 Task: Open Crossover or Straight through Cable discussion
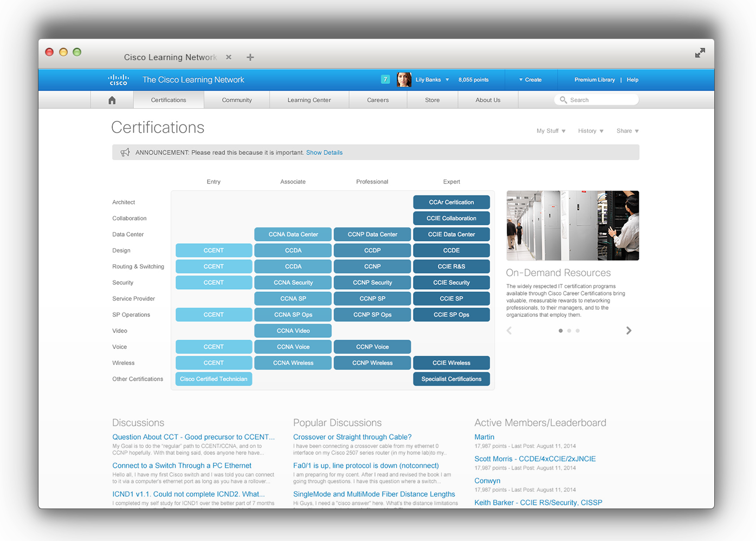click(352, 437)
